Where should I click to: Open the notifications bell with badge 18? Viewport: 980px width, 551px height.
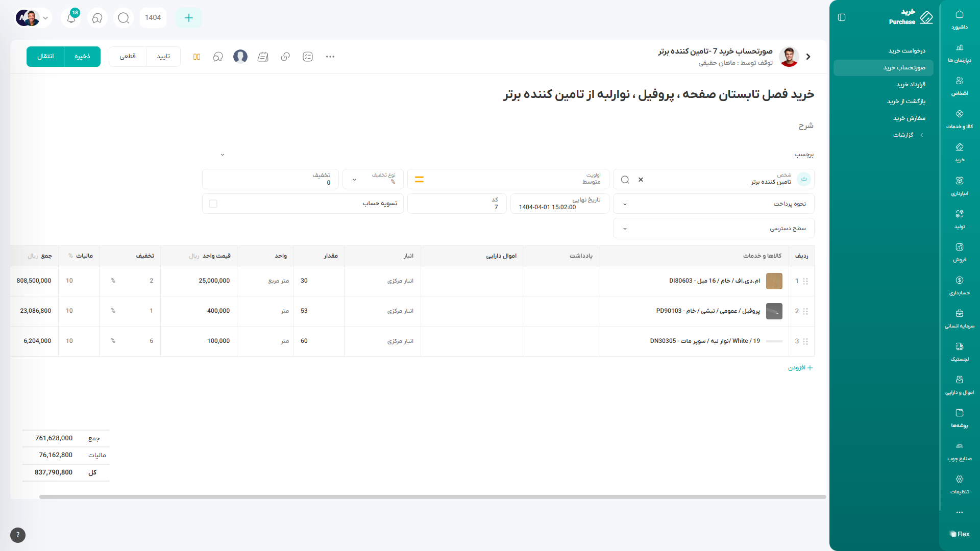pyautogui.click(x=71, y=18)
